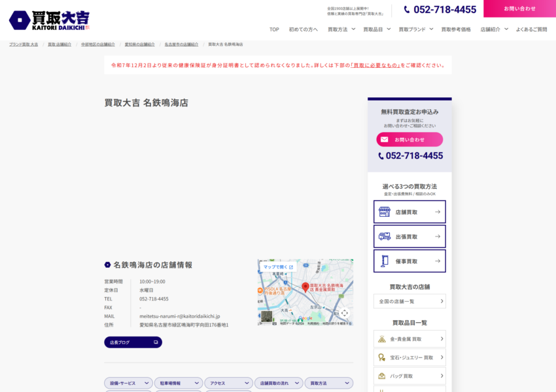Click 買取に必要なもの link in the notice
Image resolution: width=556 pixels, height=392 pixels.
[375, 65]
